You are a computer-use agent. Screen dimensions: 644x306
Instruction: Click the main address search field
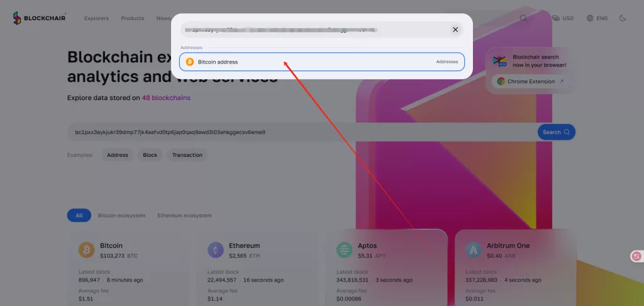(x=302, y=132)
